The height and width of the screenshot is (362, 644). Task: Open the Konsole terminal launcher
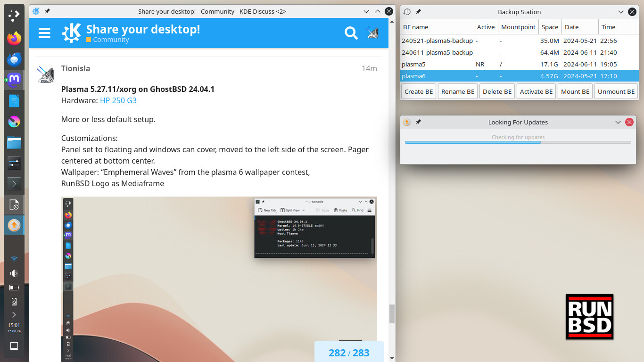14,183
